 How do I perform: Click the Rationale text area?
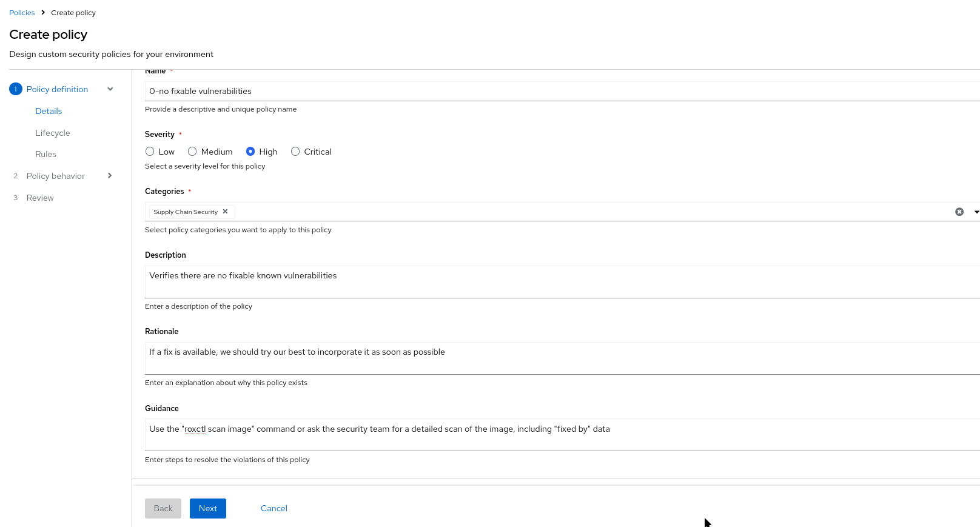[x=546, y=358]
